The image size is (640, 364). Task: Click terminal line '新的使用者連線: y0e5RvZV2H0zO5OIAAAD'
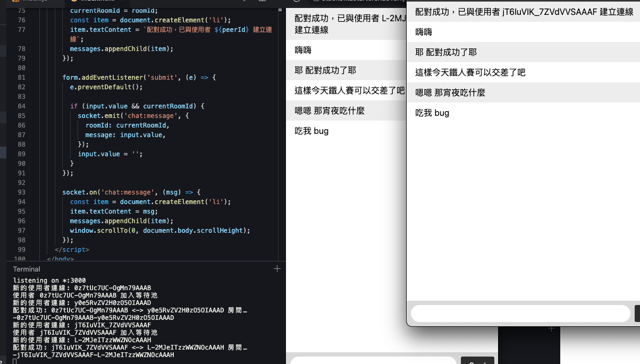[82, 303]
